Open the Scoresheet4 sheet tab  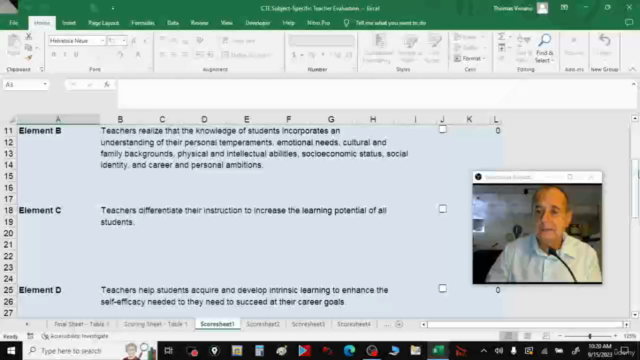pyautogui.click(x=354, y=324)
